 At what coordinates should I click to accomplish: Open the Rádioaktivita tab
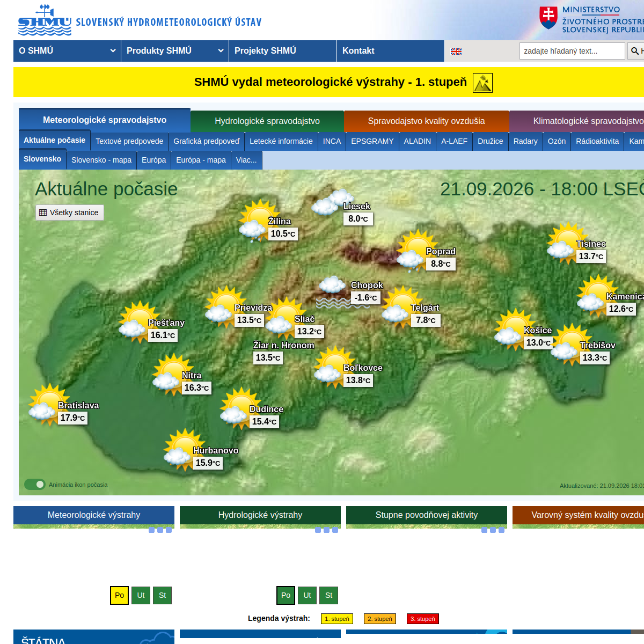[597, 141]
